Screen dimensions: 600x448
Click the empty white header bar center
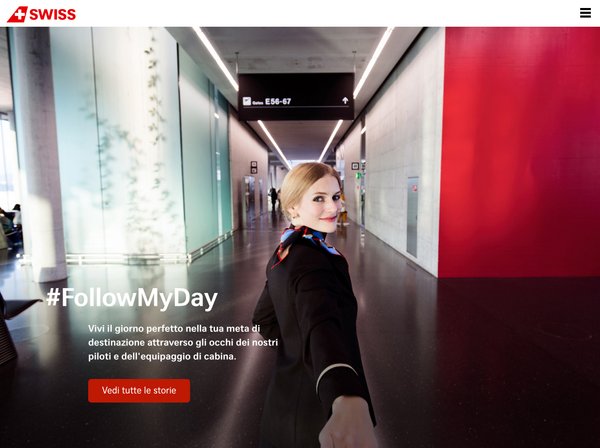pos(300,13)
